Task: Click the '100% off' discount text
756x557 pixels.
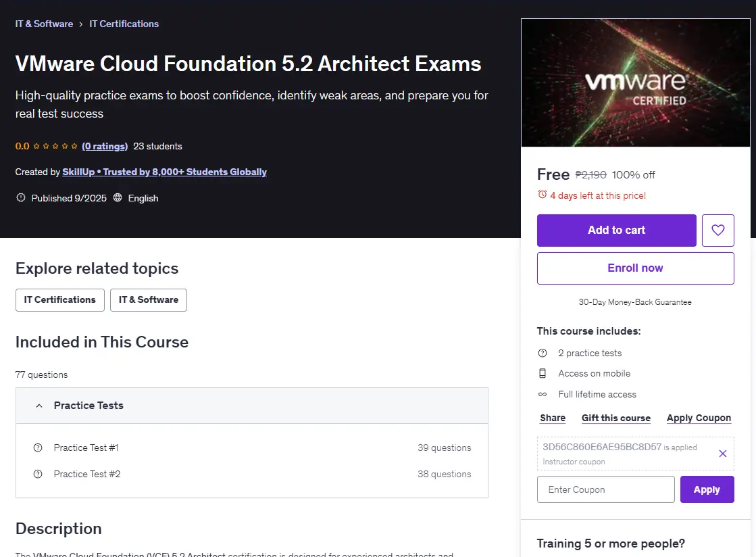Action: pyautogui.click(x=633, y=175)
